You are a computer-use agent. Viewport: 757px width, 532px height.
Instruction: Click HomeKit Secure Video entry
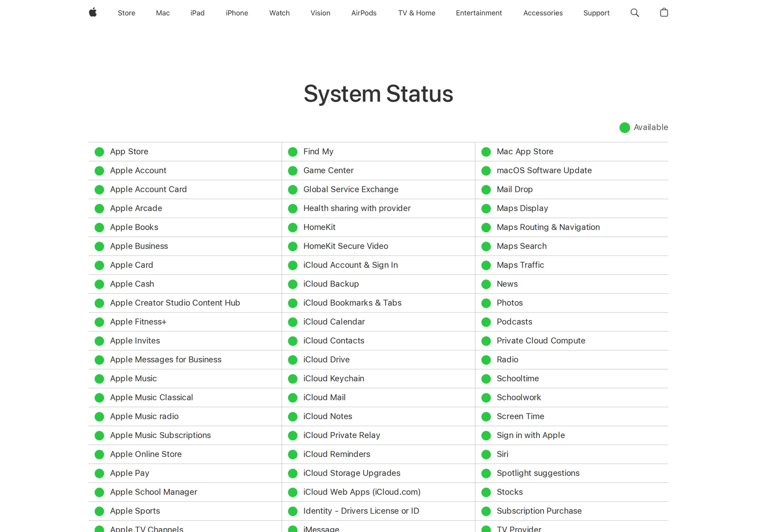point(346,246)
